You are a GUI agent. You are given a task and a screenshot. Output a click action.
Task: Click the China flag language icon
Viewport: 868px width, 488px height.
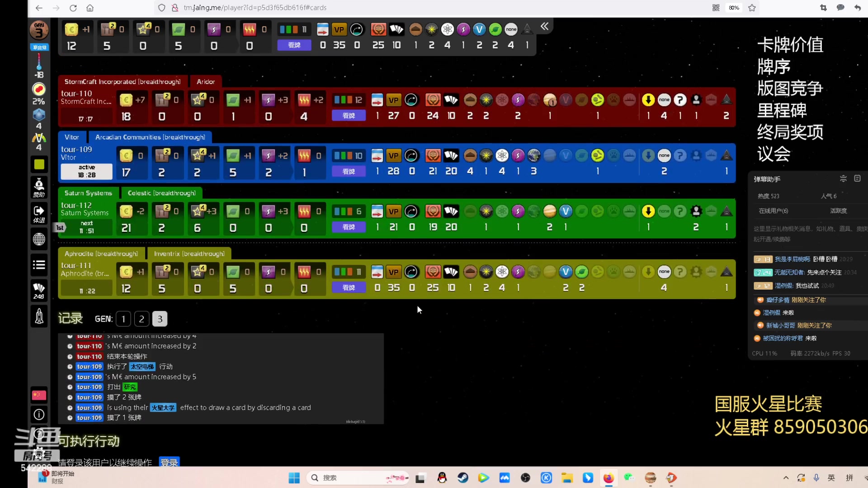(39, 395)
